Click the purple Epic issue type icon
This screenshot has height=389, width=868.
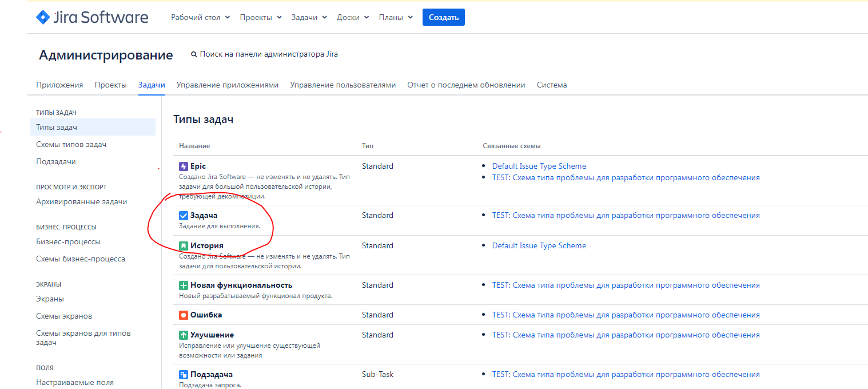(184, 166)
